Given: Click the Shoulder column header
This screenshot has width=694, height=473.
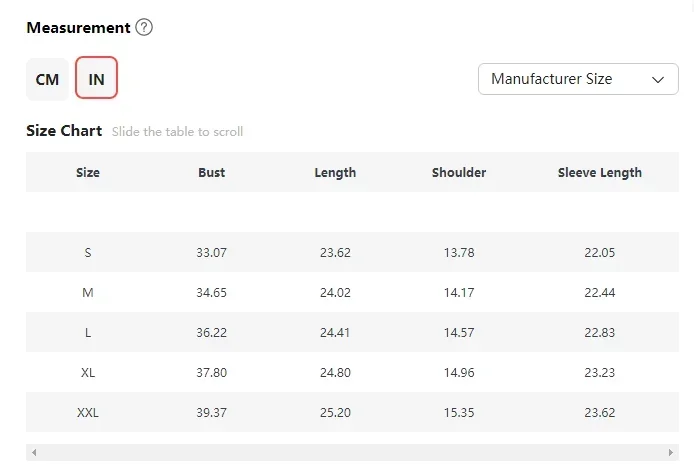Looking at the screenshot, I should coord(459,172).
